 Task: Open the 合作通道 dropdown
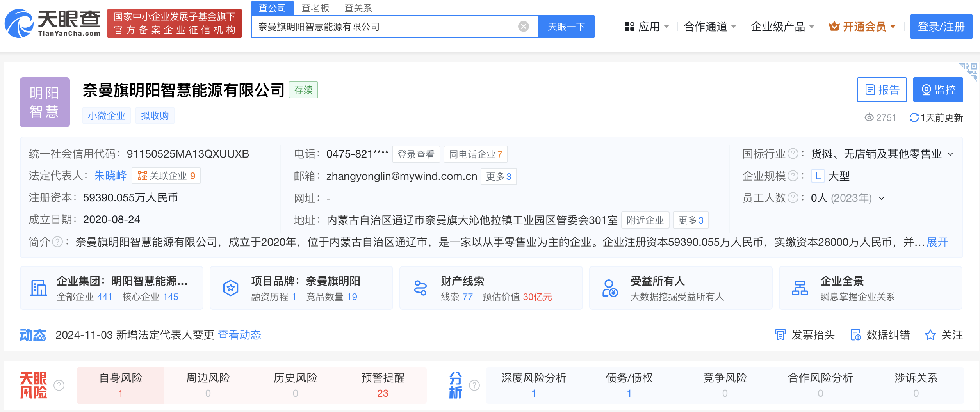pos(710,27)
